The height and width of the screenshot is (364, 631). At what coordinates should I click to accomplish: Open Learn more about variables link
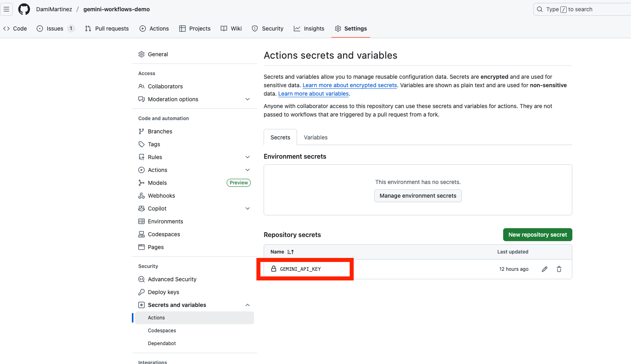point(313,94)
